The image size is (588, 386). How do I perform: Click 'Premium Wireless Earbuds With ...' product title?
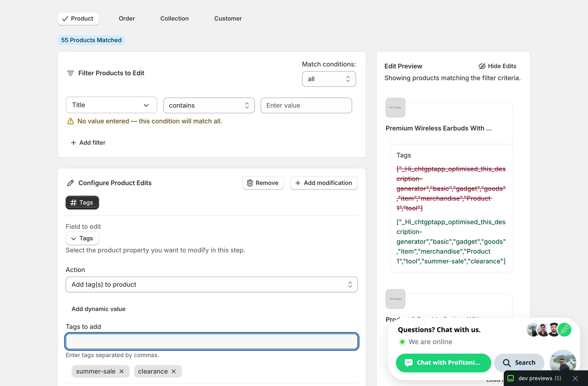[x=439, y=128]
